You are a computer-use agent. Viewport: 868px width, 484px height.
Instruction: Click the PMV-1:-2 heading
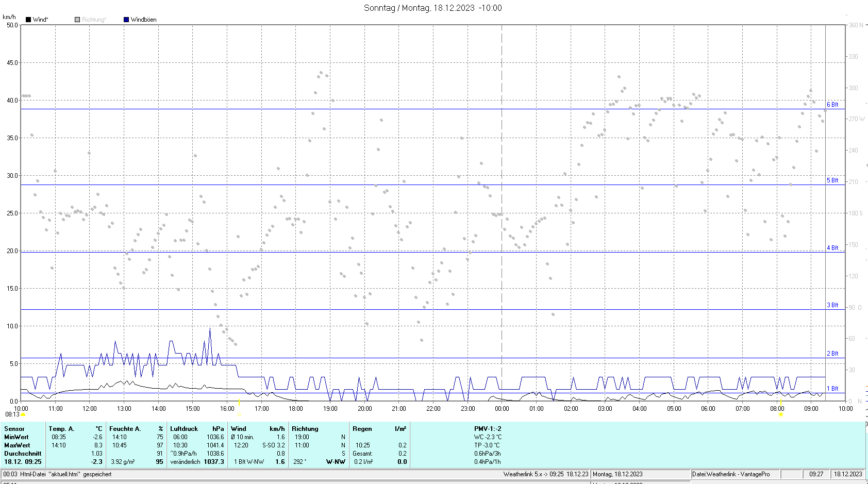point(487,429)
